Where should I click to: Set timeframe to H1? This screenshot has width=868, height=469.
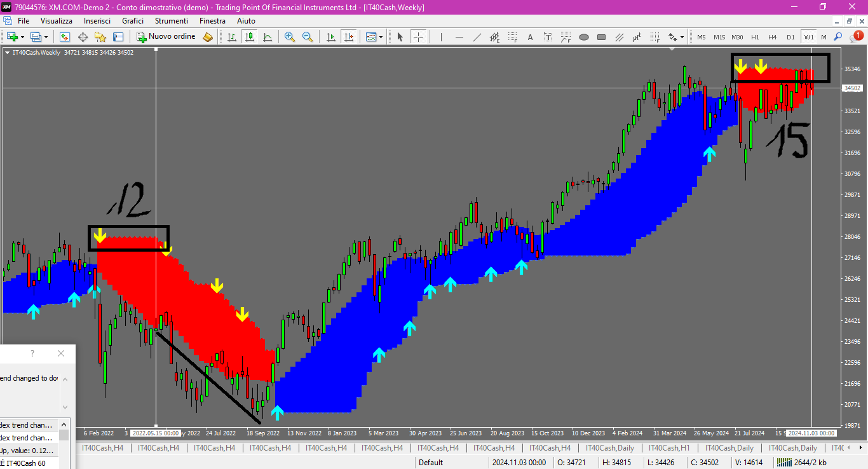coord(755,37)
